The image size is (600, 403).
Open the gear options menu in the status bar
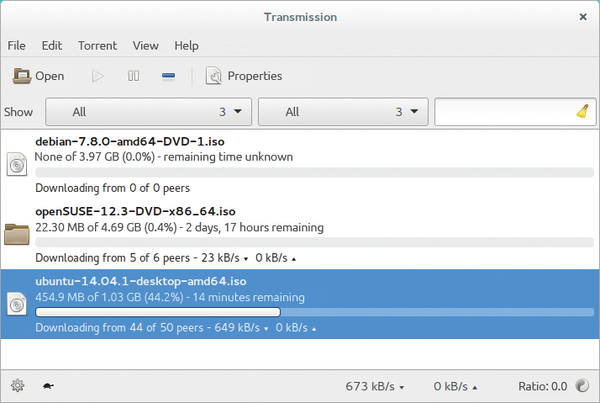point(17,385)
